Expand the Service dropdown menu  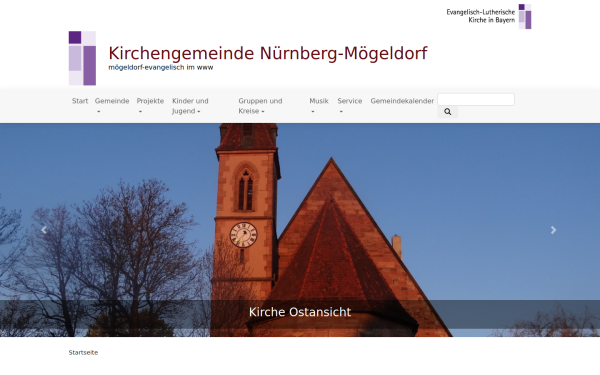[x=349, y=106]
